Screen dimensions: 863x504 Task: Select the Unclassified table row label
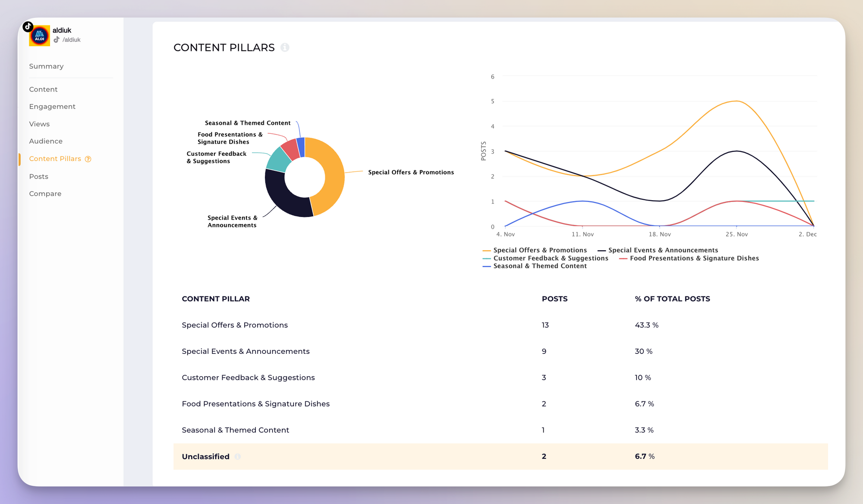[205, 457]
